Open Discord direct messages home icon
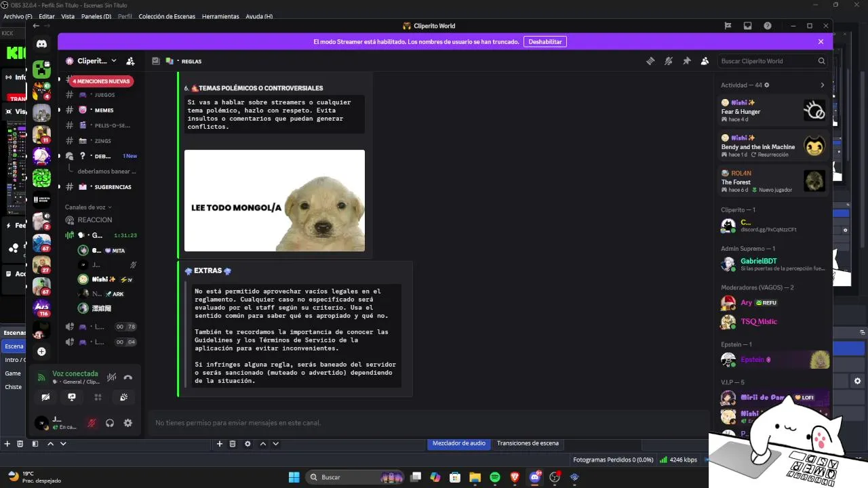 41,44
